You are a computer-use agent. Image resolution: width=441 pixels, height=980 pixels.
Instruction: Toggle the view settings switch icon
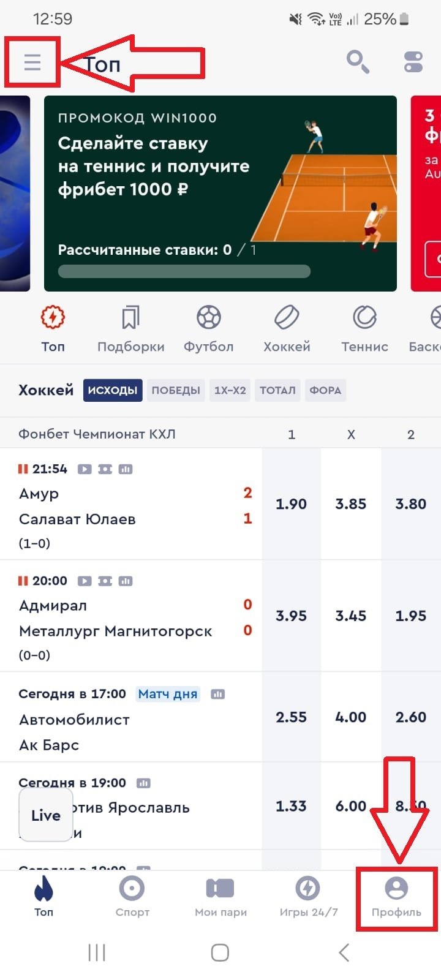(x=413, y=62)
